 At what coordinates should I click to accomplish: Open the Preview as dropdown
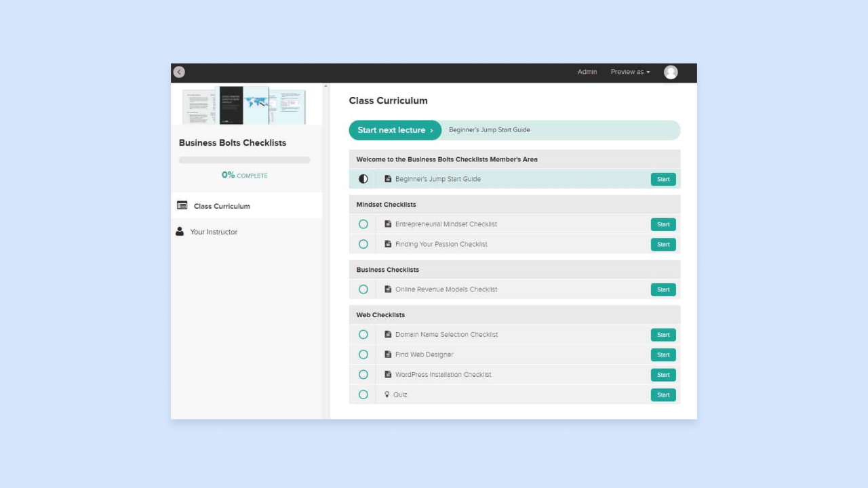coord(630,72)
